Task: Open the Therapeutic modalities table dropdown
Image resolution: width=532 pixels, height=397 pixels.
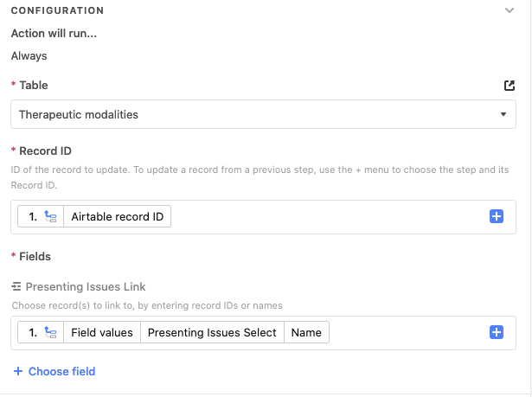Action: pos(263,114)
